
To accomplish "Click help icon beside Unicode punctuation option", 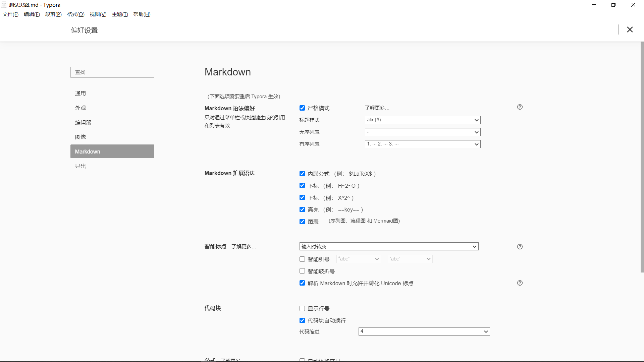I will point(520,283).
